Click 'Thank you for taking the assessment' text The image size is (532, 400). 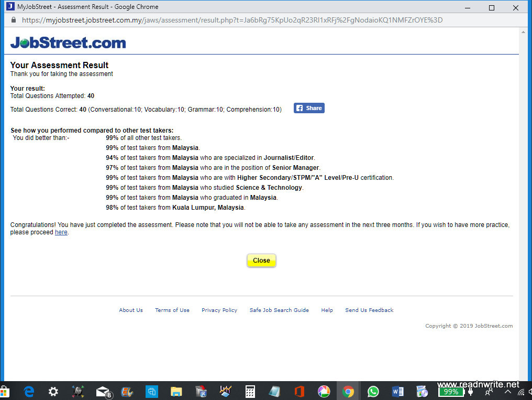(61, 74)
